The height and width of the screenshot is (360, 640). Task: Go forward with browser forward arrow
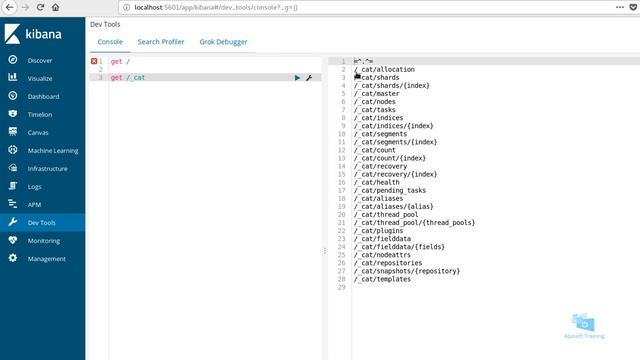point(25,7)
